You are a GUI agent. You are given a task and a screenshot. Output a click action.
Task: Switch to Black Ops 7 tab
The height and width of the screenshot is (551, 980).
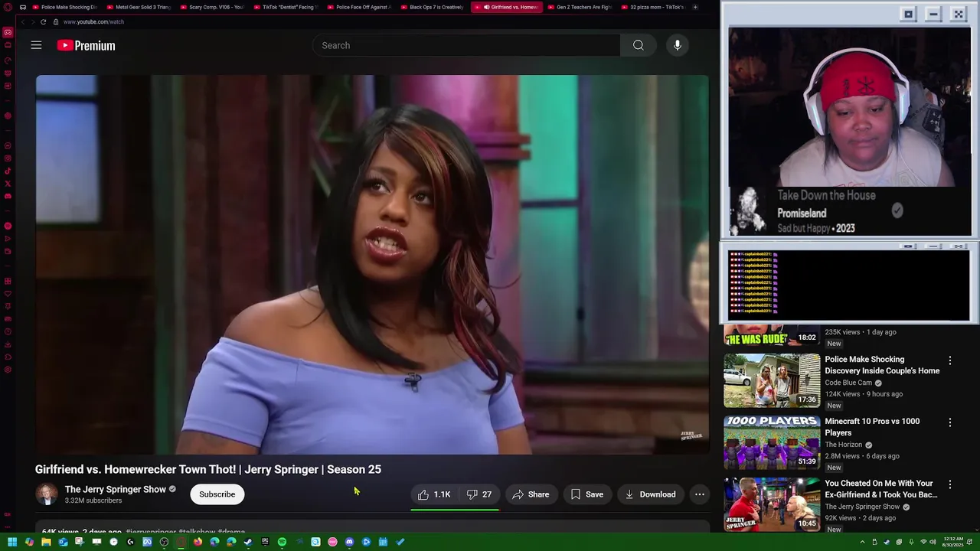point(433,7)
